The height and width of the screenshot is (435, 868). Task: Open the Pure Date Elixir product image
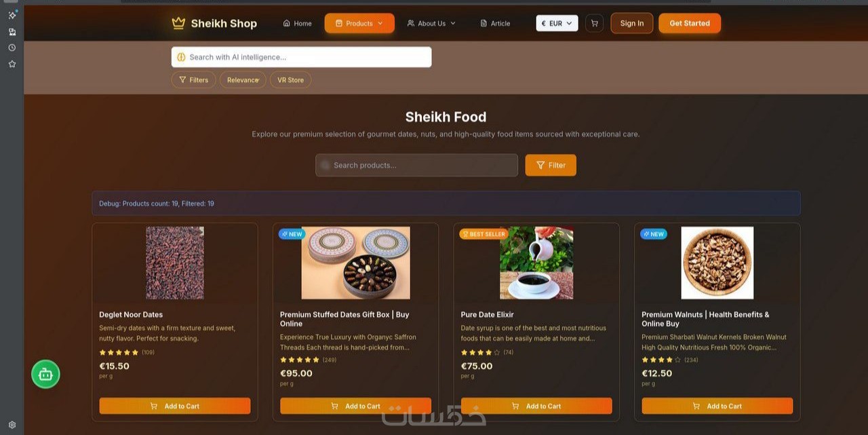click(x=536, y=263)
